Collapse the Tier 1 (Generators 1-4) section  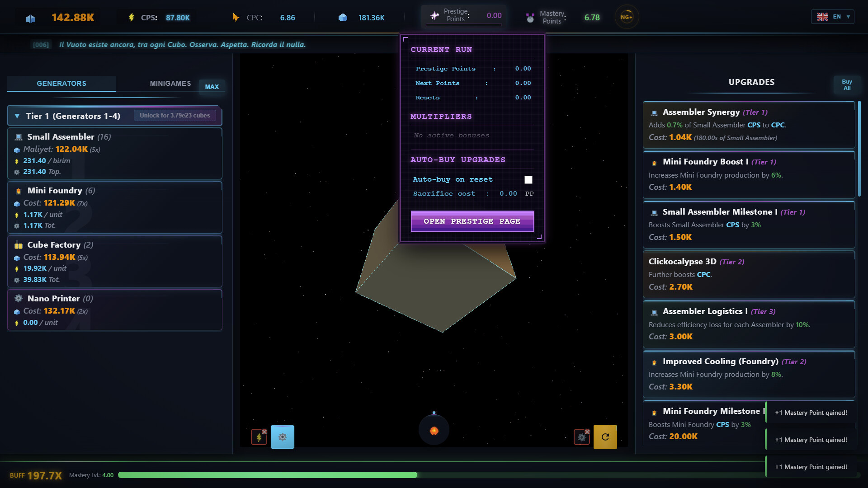click(x=17, y=116)
